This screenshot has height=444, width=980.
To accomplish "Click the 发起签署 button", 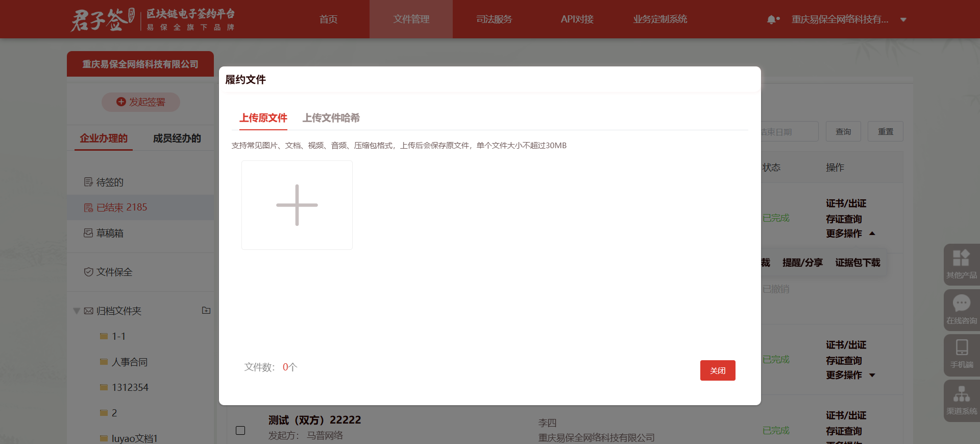I will point(141,102).
